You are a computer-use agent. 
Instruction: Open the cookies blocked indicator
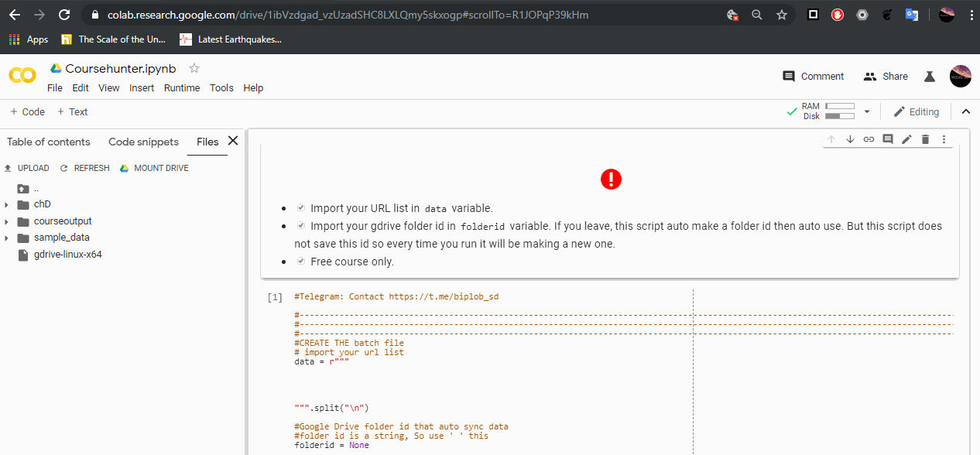(x=732, y=15)
